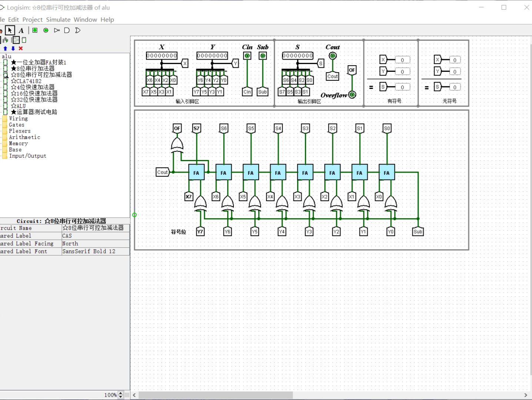Click the red X delete circuit icon

tap(21, 49)
